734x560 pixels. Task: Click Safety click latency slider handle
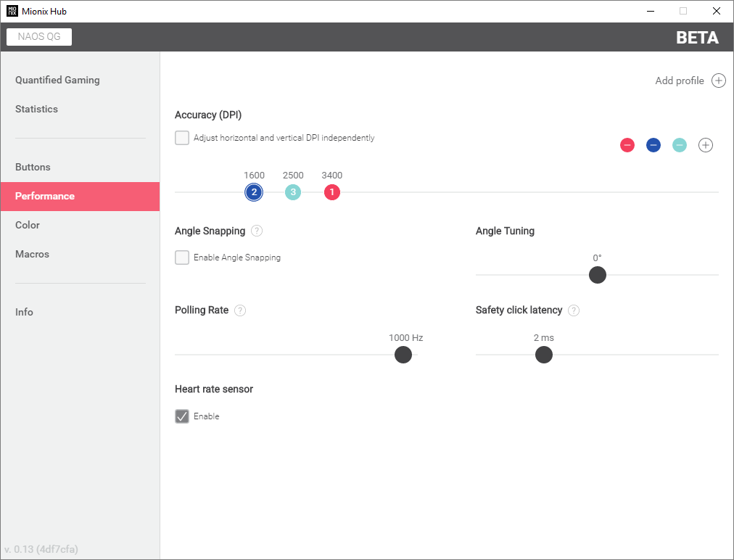click(x=544, y=355)
